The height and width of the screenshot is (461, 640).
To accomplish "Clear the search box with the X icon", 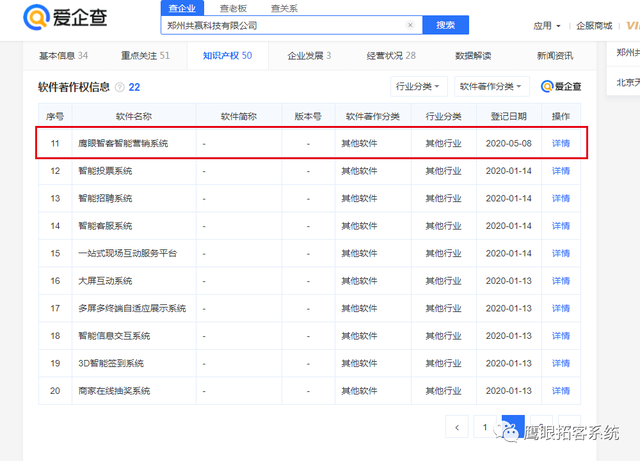I will coord(410,25).
